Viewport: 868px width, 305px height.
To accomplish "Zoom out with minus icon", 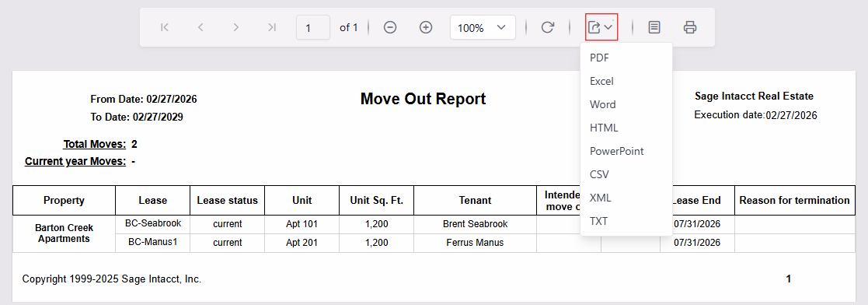I will [390, 27].
